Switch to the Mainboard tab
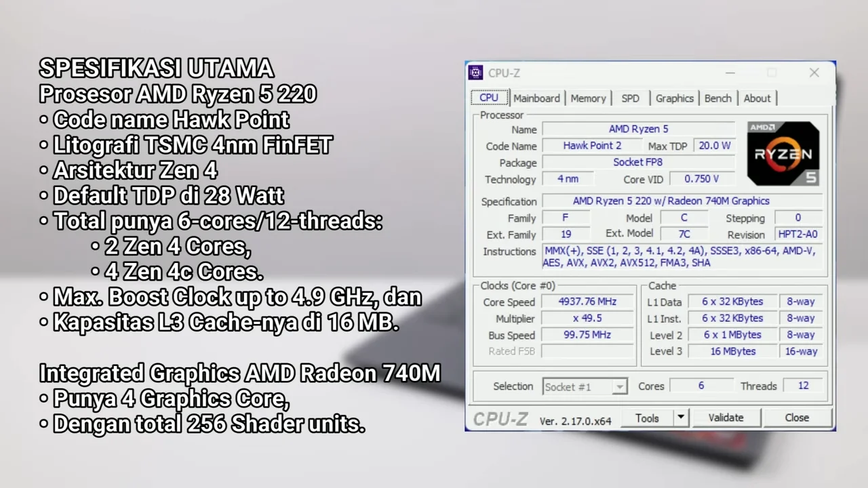The width and height of the screenshot is (868, 488). click(x=536, y=98)
